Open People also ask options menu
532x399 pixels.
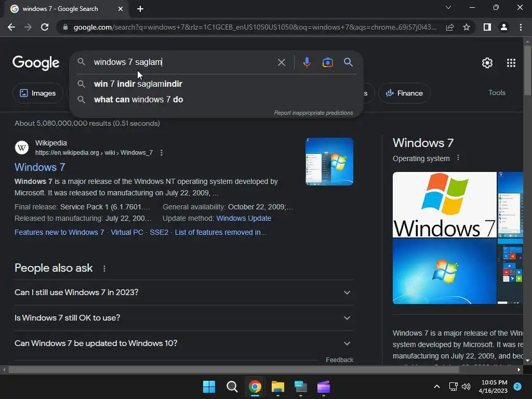(x=104, y=269)
